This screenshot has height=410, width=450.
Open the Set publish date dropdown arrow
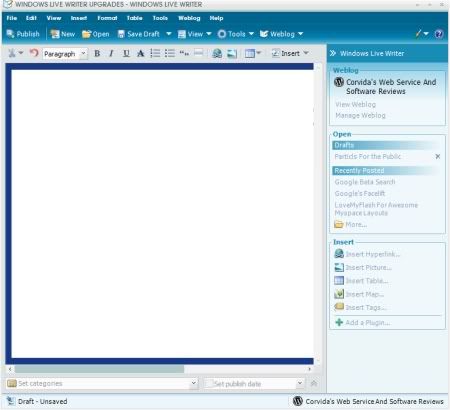click(x=300, y=383)
